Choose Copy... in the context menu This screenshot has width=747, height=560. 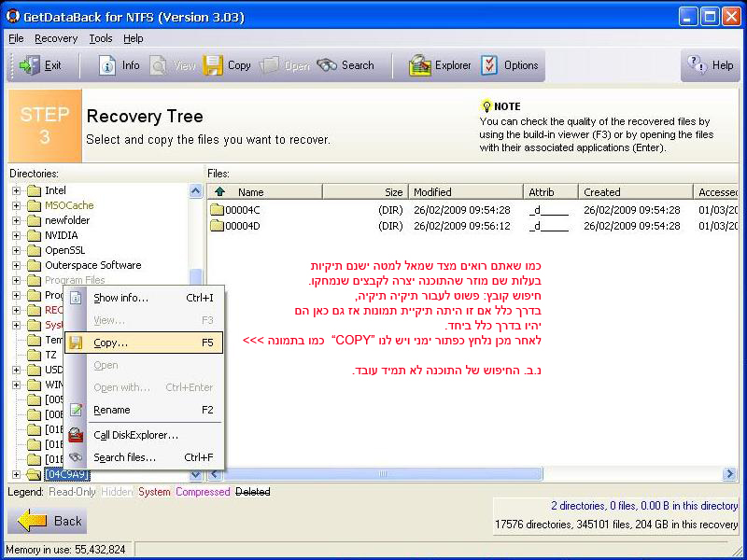coord(144,343)
